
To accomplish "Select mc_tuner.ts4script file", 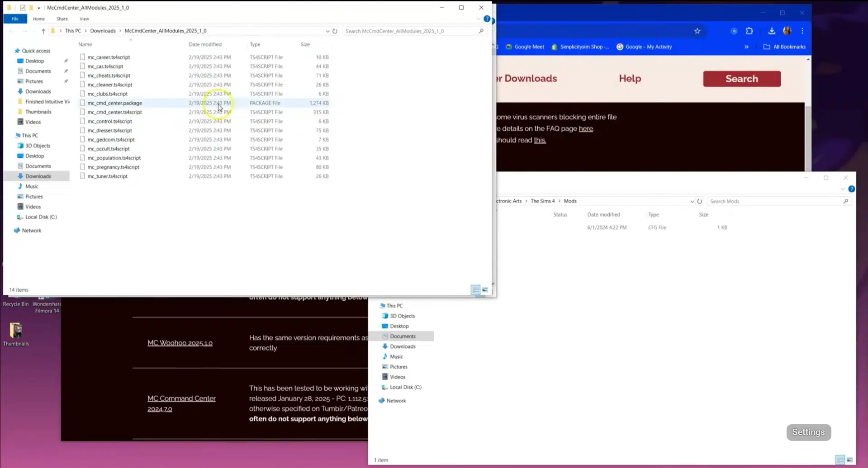I will [107, 176].
